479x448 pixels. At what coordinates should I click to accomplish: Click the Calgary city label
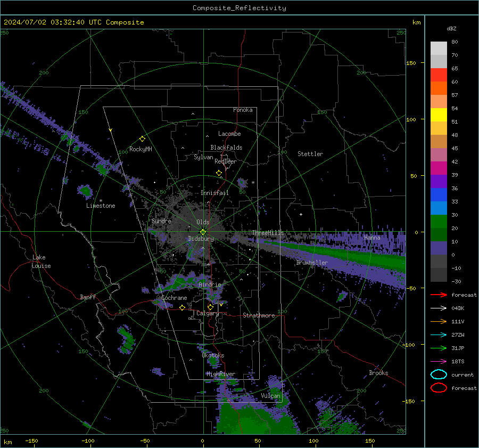point(208,313)
